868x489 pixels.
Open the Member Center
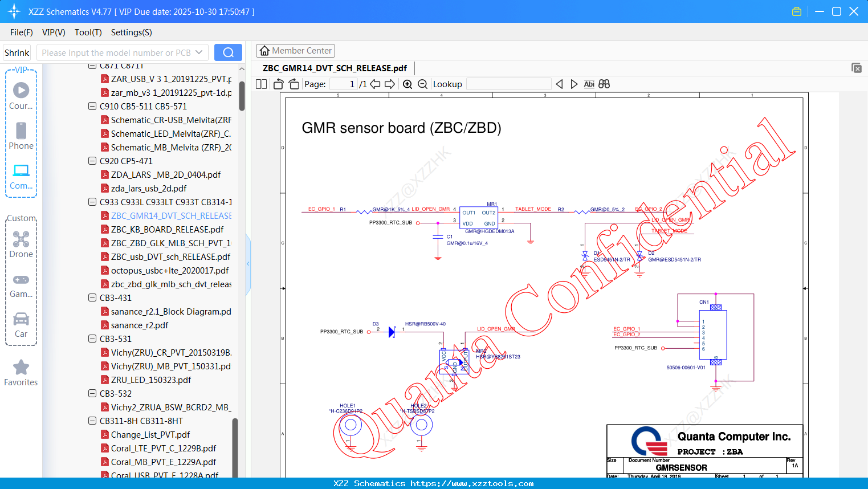pyautogui.click(x=295, y=51)
